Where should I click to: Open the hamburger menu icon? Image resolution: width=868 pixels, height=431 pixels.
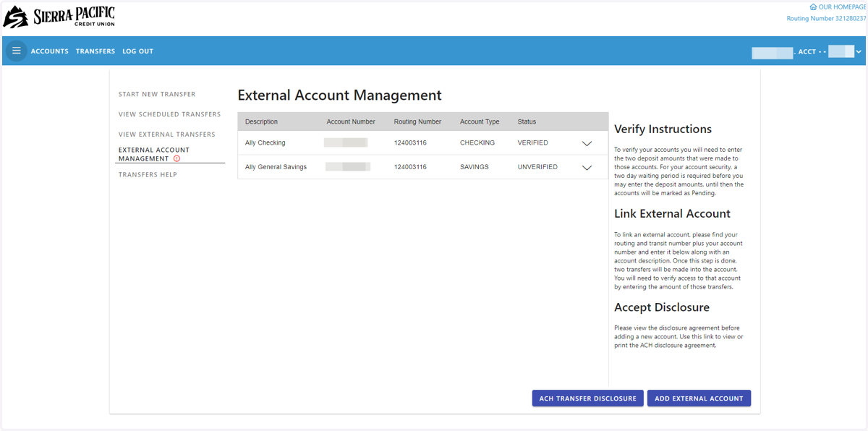16,51
